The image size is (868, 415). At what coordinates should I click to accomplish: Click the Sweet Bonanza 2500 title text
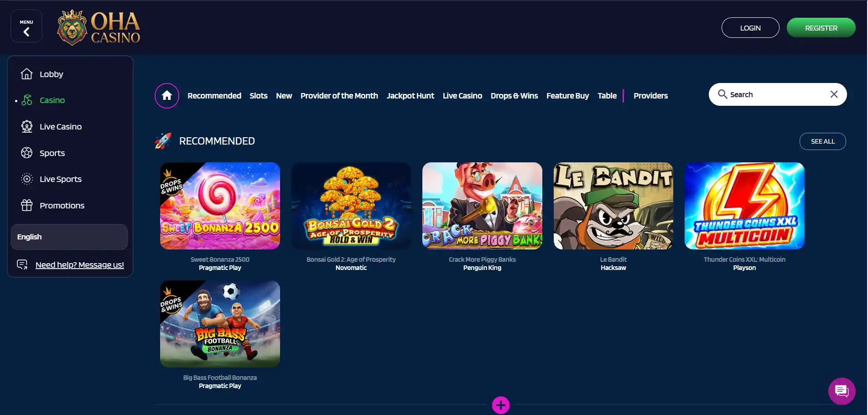[x=220, y=259]
